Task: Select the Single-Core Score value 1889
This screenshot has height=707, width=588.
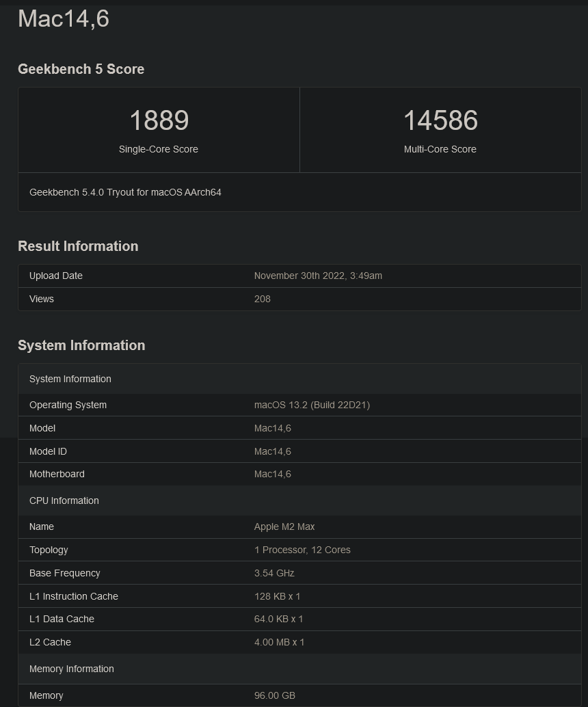Action: coord(159,120)
